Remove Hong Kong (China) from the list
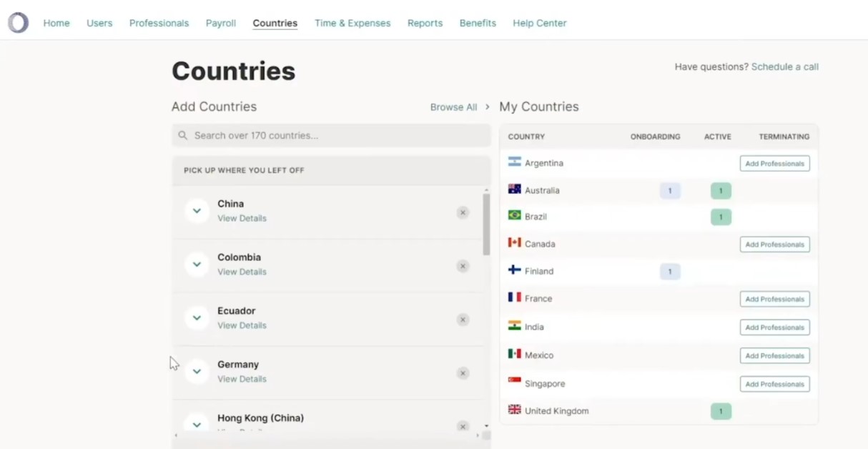Image resolution: width=868 pixels, height=449 pixels. coord(463,426)
